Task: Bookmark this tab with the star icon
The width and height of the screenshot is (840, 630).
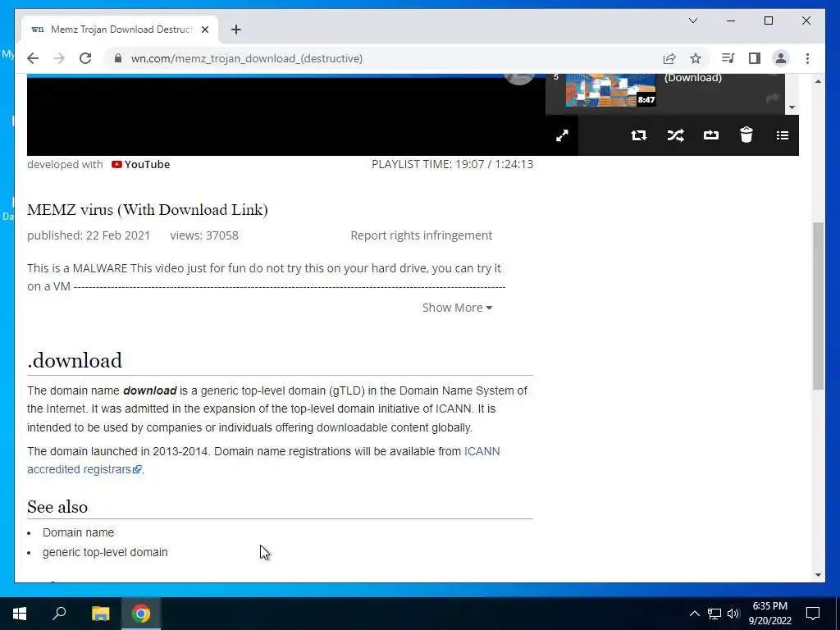Action: [696, 58]
